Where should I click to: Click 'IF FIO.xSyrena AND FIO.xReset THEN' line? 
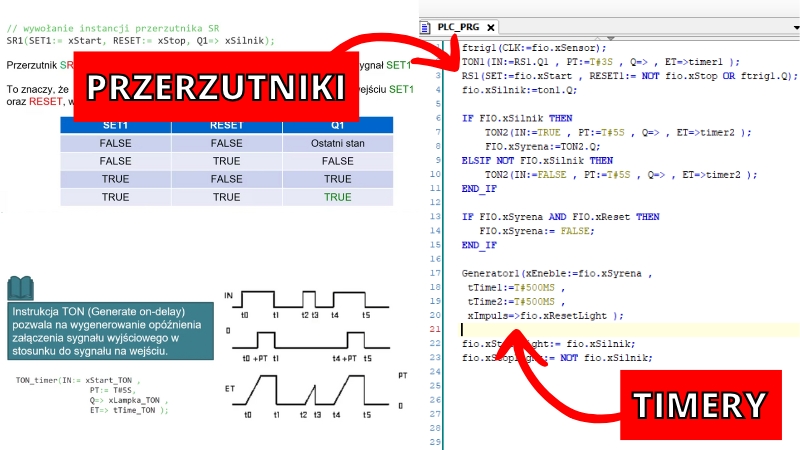click(x=560, y=217)
